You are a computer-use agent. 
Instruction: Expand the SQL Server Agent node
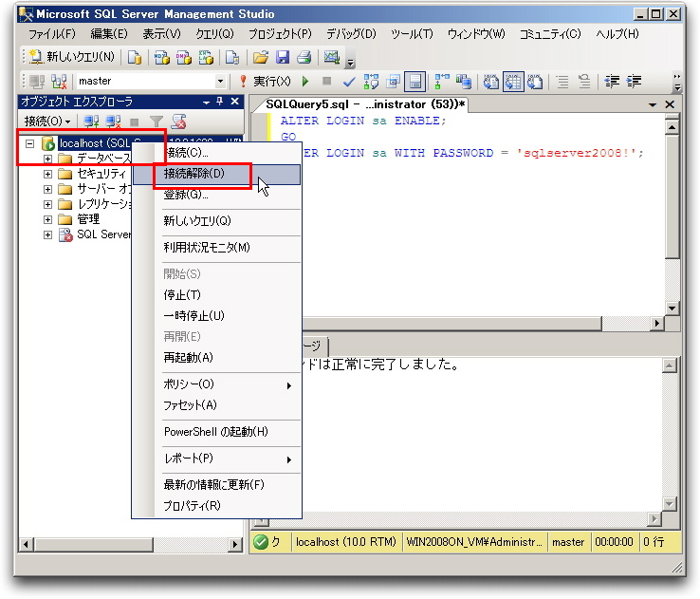(x=47, y=234)
